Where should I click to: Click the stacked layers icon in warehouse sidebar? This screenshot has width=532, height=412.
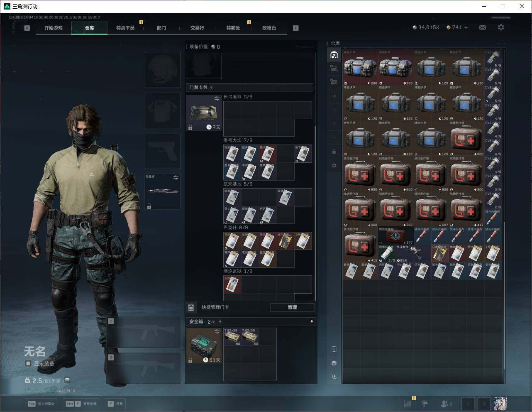pos(334,363)
